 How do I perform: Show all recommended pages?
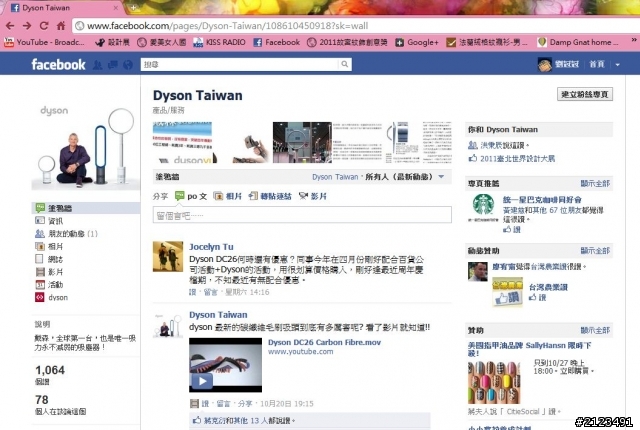point(595,184)
